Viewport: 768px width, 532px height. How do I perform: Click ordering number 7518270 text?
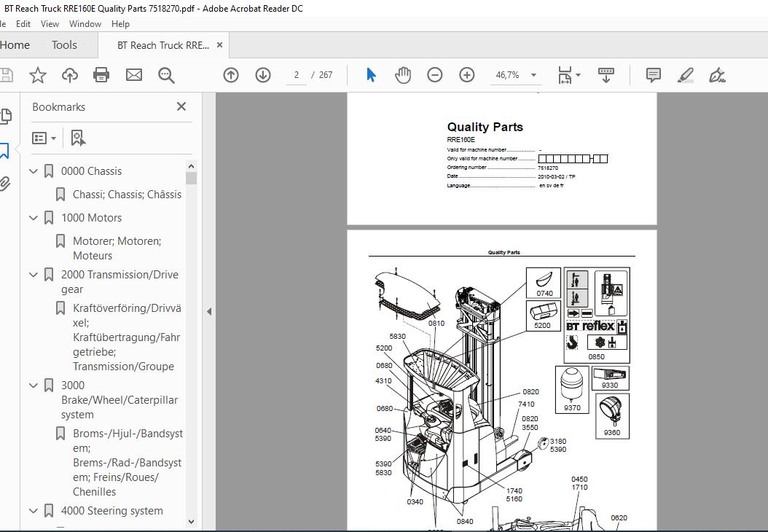click(x=548, y=168)
